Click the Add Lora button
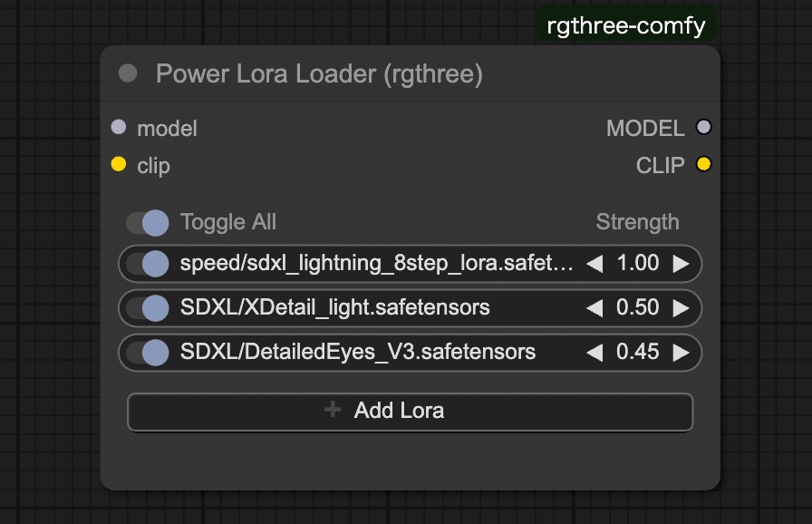Viewport: 812px width, 524px height. (410, 411)
